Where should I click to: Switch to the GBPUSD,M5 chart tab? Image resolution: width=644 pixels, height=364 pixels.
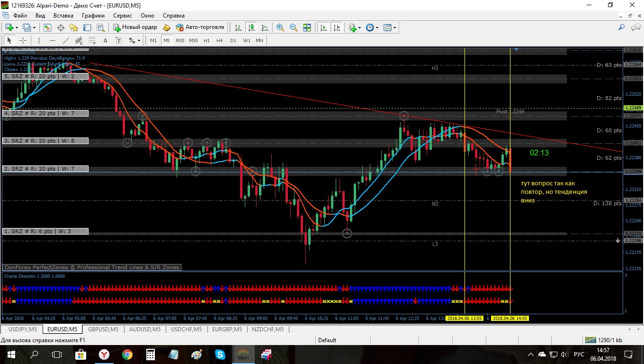pyautogui.click(x=102, y=329)
